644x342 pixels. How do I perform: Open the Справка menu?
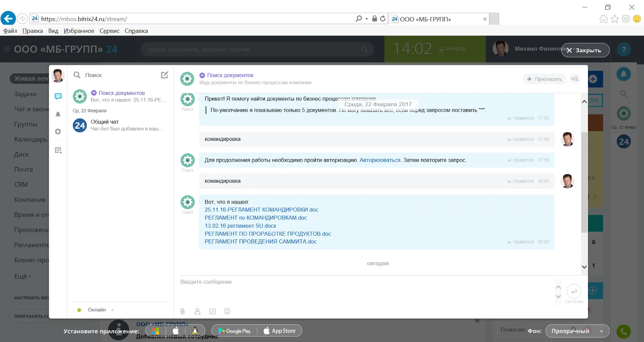point(136,31)
